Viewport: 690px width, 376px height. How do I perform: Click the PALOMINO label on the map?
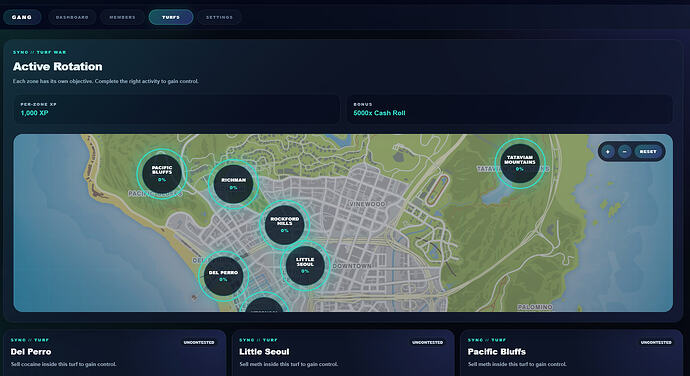point(535,307)
